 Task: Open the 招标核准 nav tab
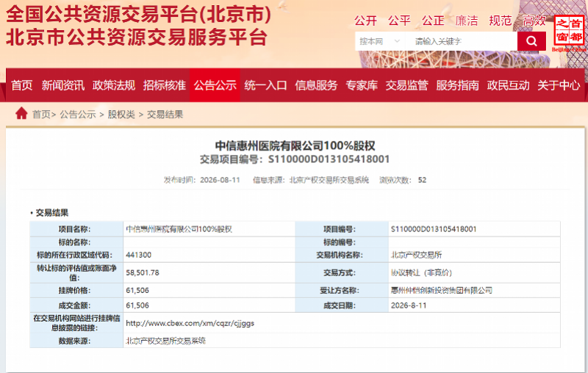click(x=164, y=85)
